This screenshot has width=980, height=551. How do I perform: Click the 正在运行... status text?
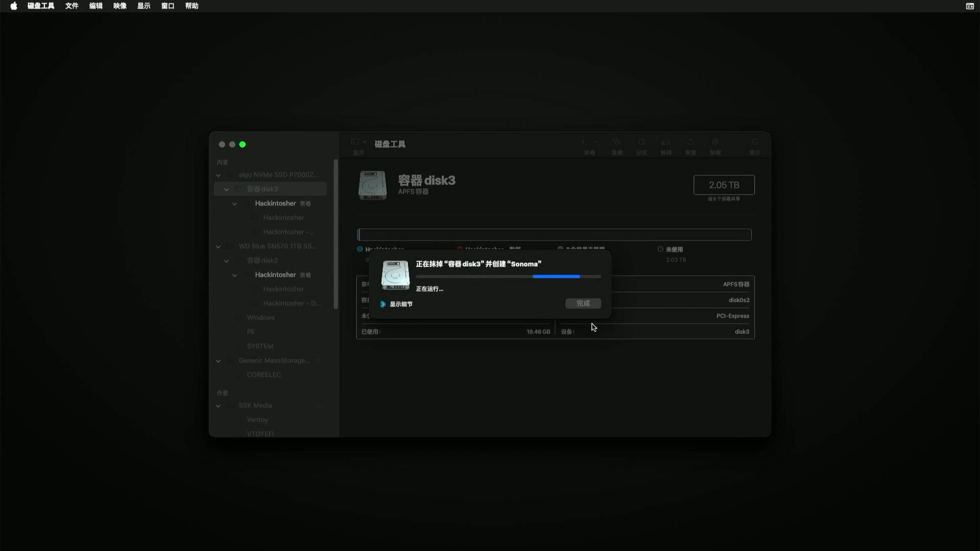430,289
